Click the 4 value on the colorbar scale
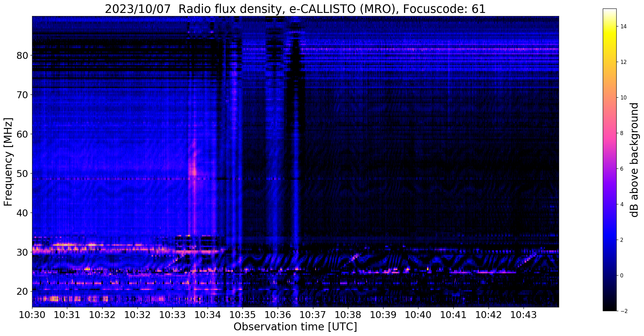The image size is (644, 336). (x=622, y=204)
